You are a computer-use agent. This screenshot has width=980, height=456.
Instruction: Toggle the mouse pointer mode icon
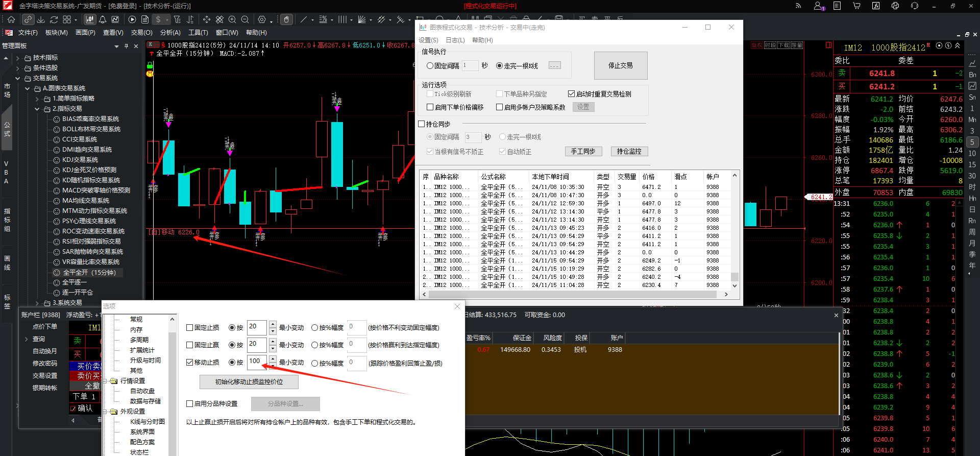pyautogui.click(x=287, y=19)
